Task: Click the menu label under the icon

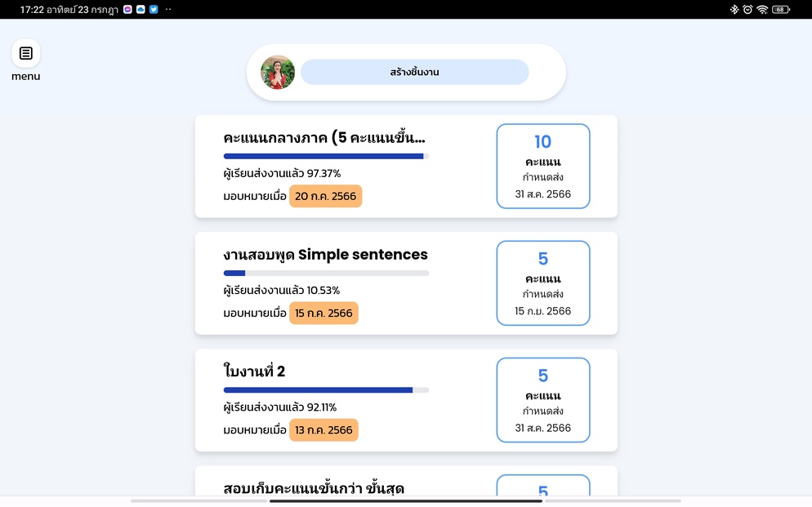Action: pos(26,76)
